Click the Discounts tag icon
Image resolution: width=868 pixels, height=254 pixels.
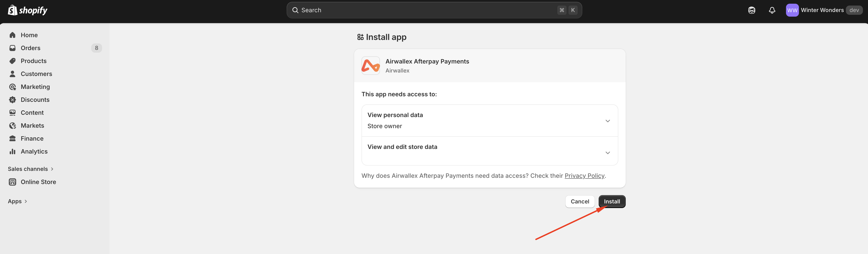(x=12, y=99)
